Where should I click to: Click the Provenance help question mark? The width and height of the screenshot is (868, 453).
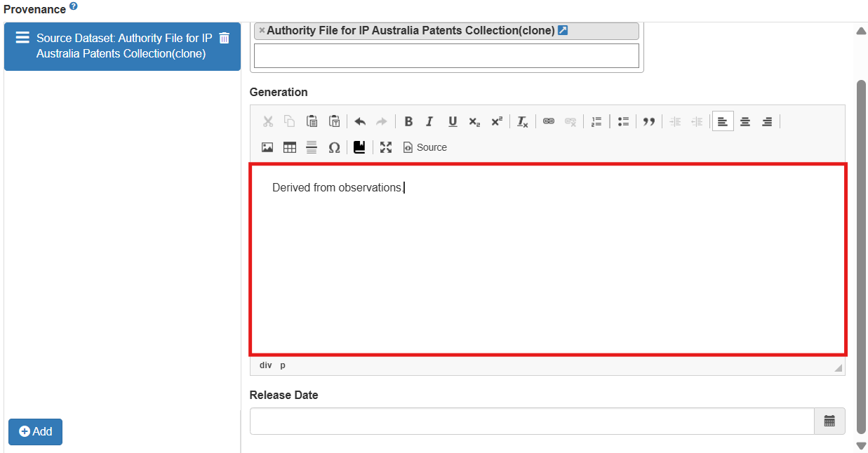point(74,6)
